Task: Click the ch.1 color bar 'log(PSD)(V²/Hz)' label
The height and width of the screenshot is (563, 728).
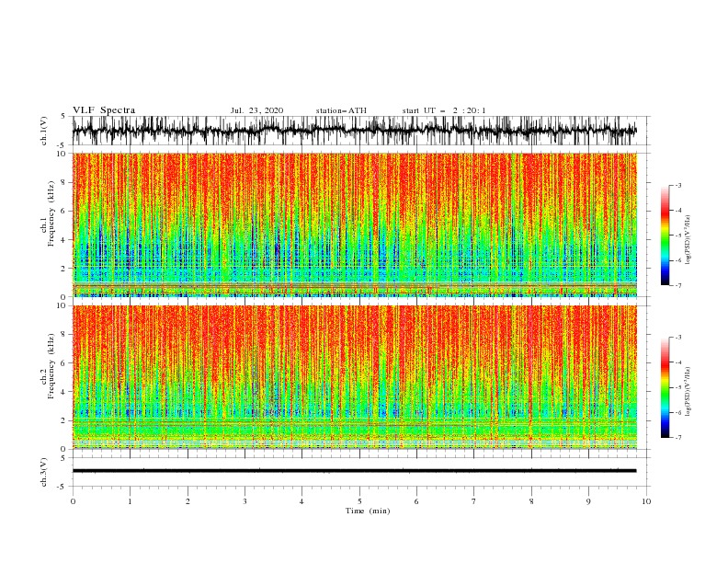Action: click(x=688, y=240)
